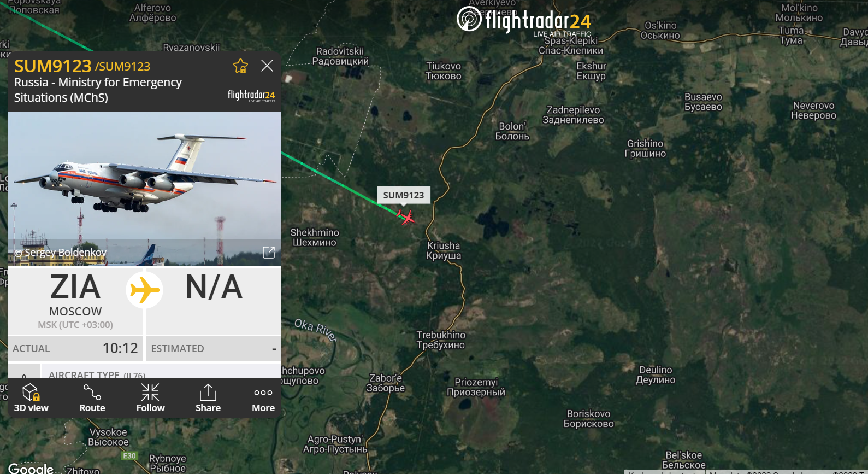Open the More options menu
The height and width of the screenshot is (474, 868).
pyautogui.click(x=263, y=398)
